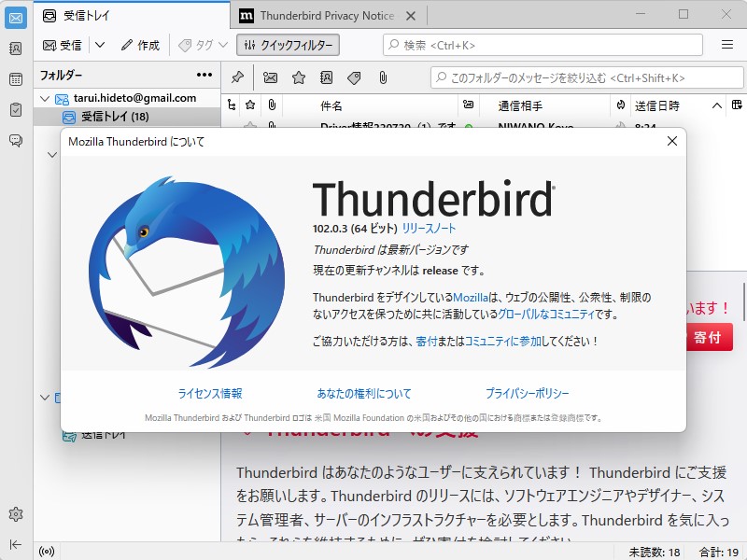Pin the quick filter bar settings
Viewport: 747px width, 560px height.
(238, 78)
